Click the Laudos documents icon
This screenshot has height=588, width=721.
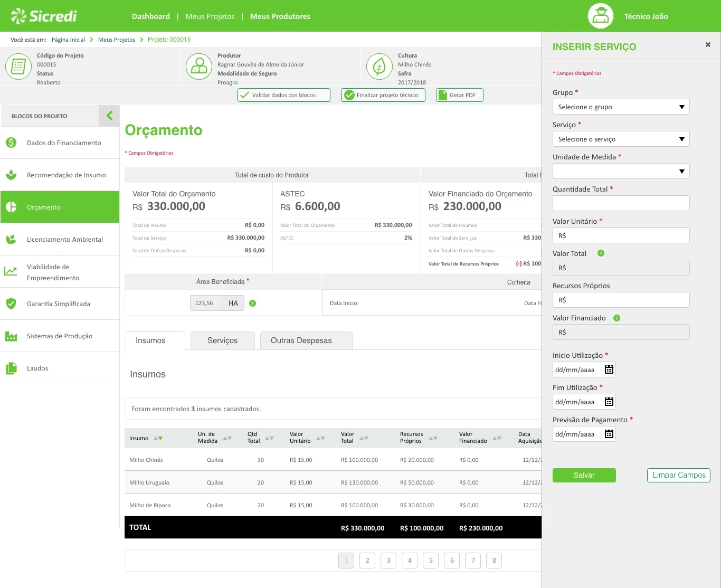point(11,368)
